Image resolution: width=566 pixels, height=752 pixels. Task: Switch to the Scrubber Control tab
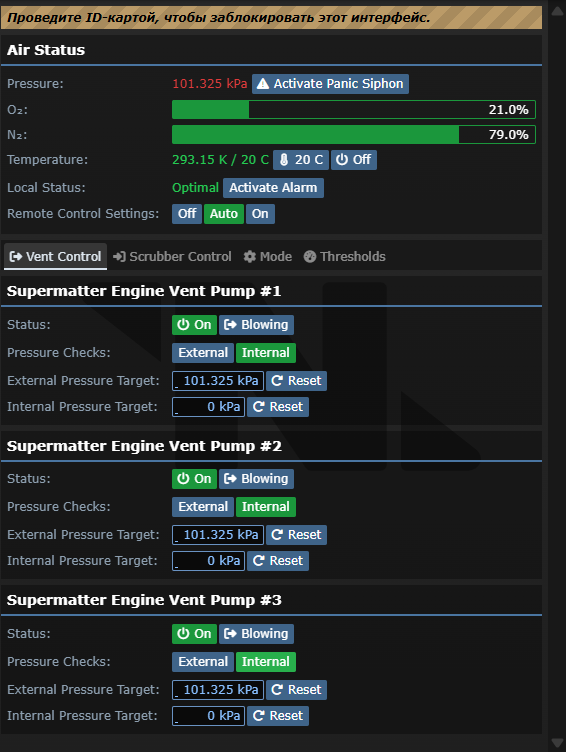172,257
